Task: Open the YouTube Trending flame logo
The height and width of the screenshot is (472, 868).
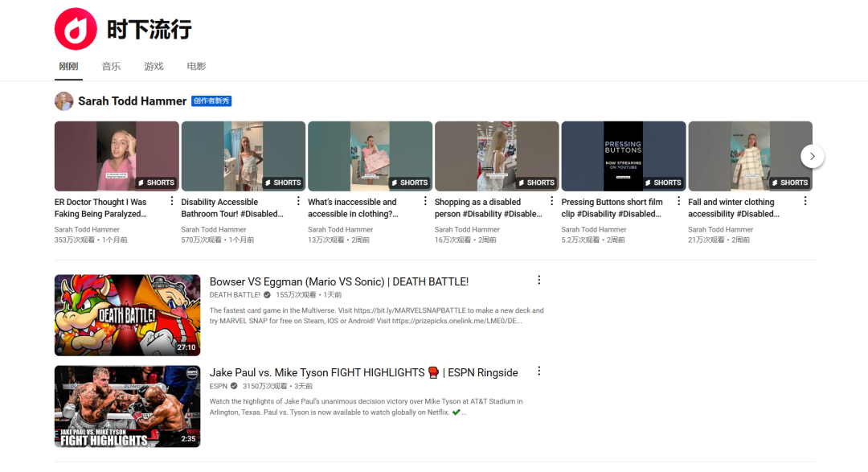Action: [x=75, y=28]
